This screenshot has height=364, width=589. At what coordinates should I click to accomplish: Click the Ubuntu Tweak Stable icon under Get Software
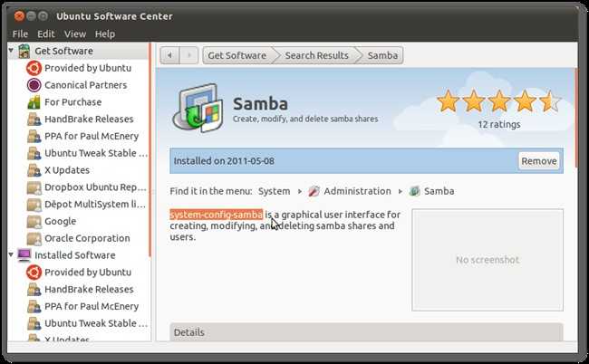[x=34, y=153]
